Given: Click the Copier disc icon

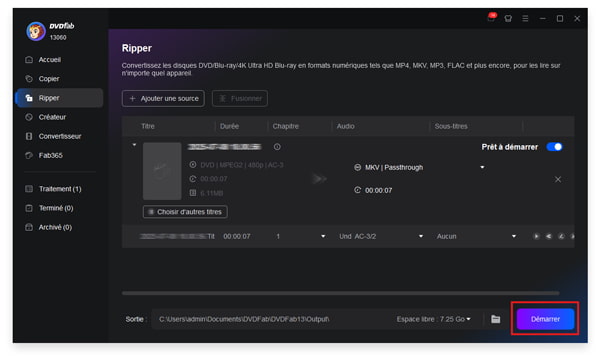Looking at the screenshot, I should click(x=29, y=79).
